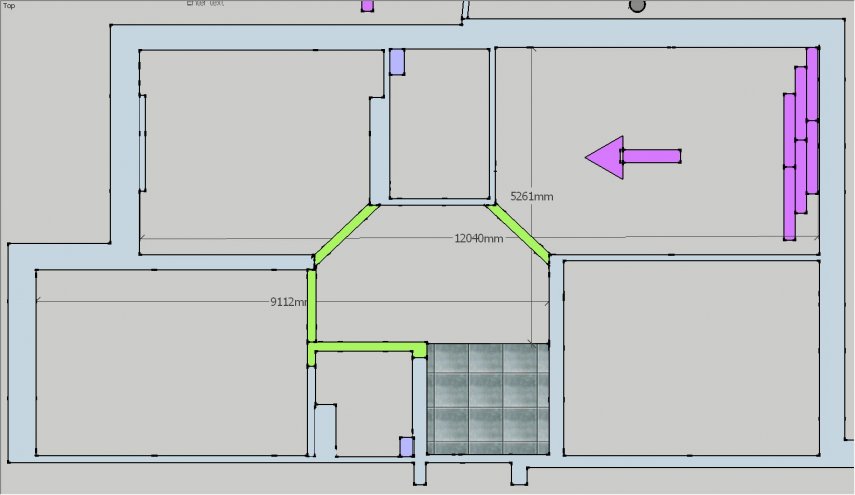Viewport: 855px width, 495px height.
Task: Select the 5261mm dimension label
Action: pyautogui.click(x=532, y=197)
